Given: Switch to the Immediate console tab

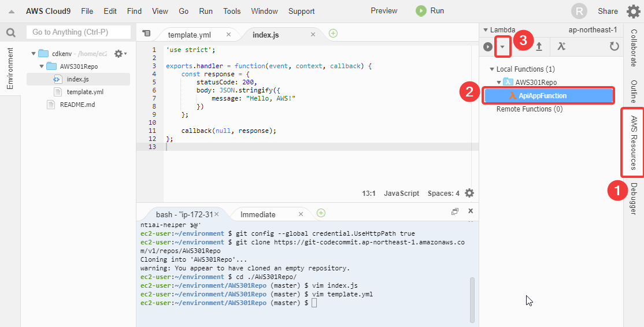Looking at the screenshot, I should [258, 214].
